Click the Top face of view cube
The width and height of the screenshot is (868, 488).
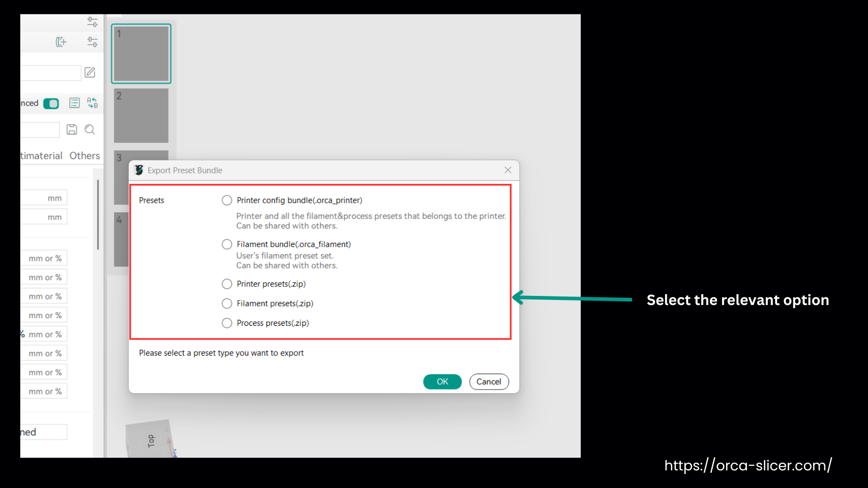[151, 441]
